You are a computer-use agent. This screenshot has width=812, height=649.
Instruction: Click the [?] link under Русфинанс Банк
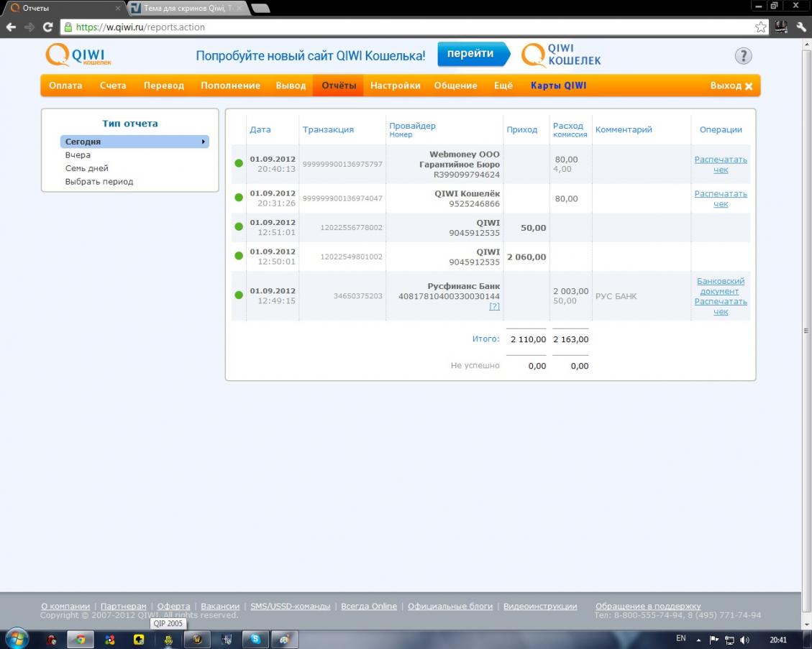click(x=494, y=306)
